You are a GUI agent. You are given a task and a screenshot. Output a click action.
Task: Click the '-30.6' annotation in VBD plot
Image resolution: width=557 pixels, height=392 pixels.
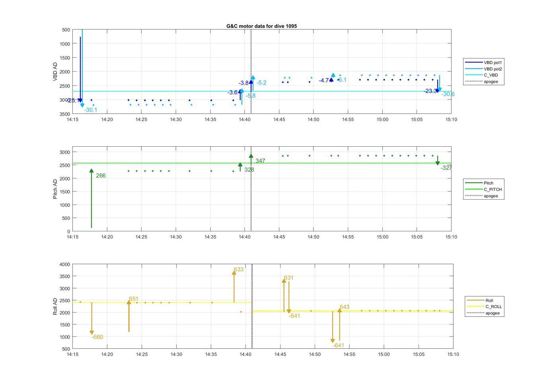448,94
